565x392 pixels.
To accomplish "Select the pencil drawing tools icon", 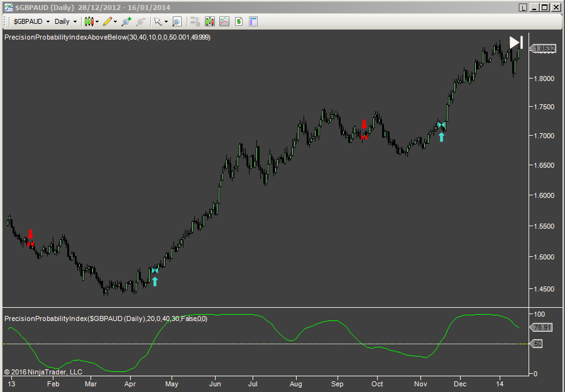I will point(107,21).
